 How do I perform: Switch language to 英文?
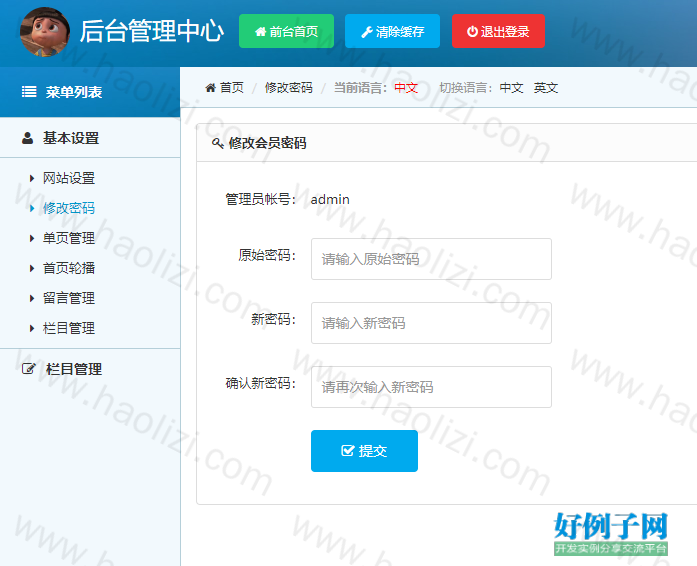click(545, 88)
